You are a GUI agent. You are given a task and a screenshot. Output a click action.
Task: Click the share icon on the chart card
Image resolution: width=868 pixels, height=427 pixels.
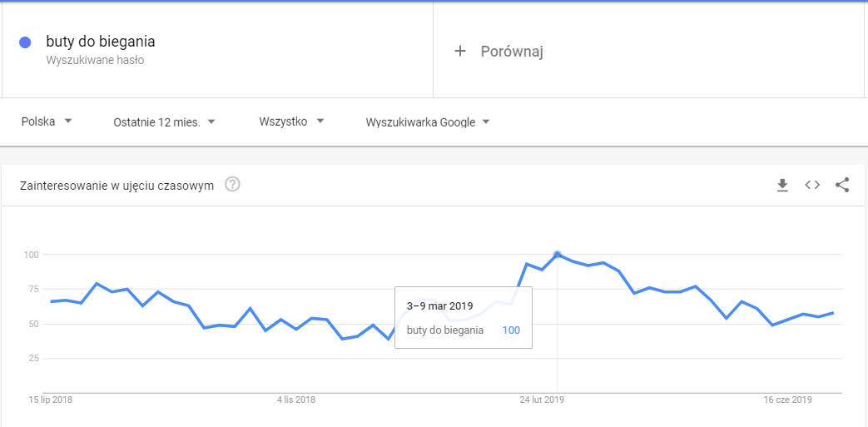[842, 185]
